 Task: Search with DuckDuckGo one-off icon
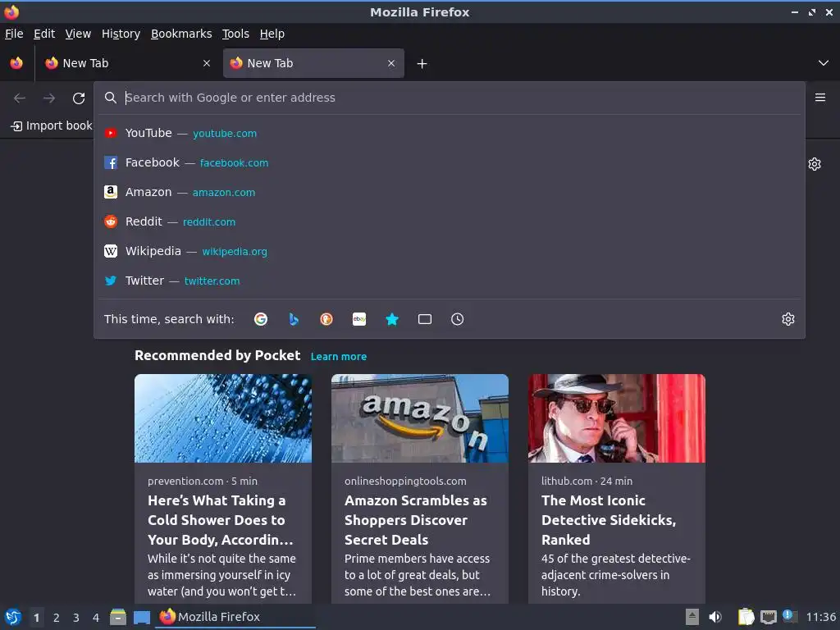tap(326, 319)
